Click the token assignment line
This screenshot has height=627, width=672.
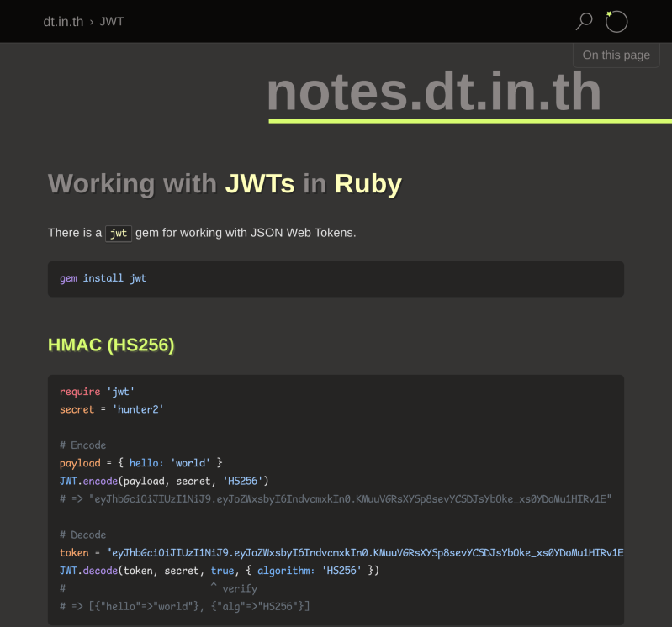pyautogui.click(x=341, y=553)
